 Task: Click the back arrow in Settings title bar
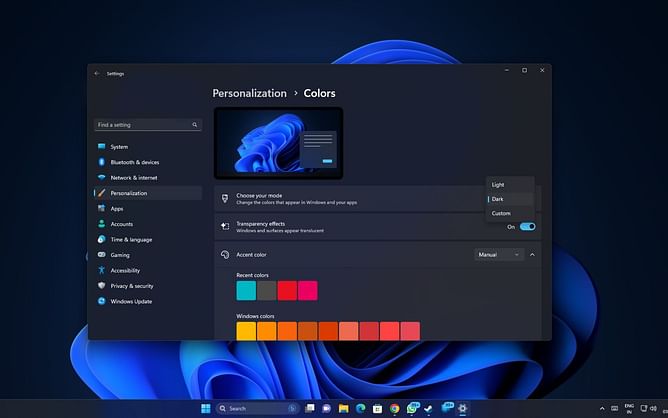click(97, 74)
